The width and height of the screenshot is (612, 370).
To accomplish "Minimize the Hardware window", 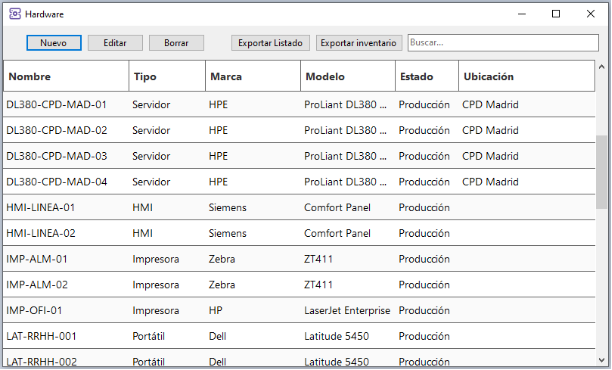I will [x=522, y=14].
